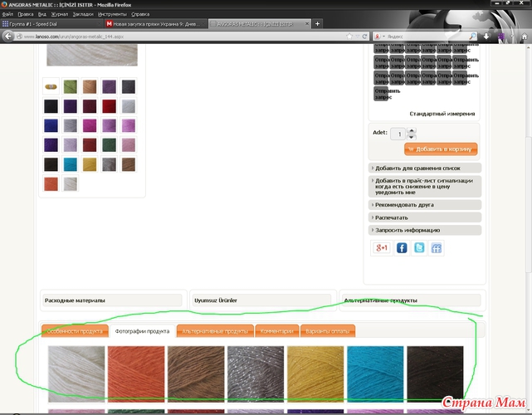The width and height of the screenshot is (532, 415).
Task: Open the Вид menu
Action: coord(42,14)
